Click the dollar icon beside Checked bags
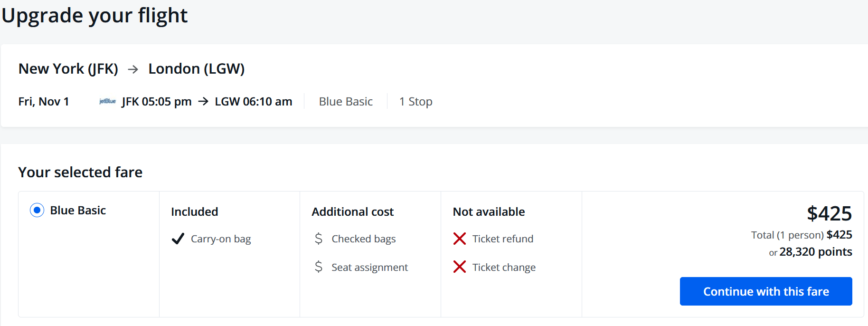 click(319, 239)
